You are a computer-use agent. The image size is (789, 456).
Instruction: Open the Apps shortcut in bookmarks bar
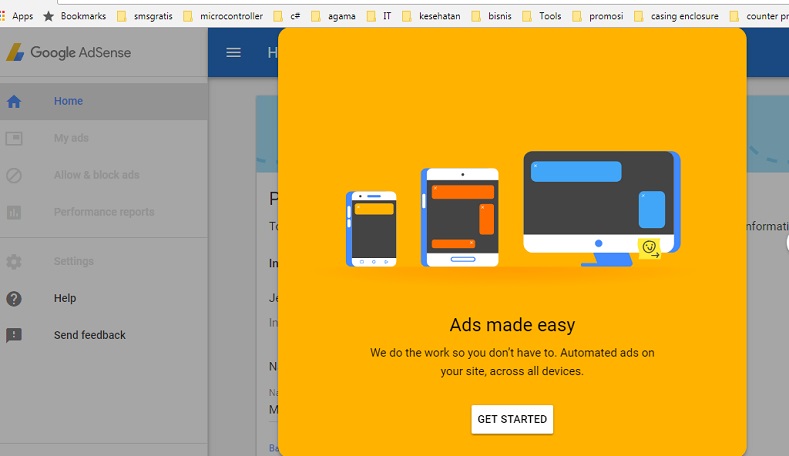click(17, 16)
